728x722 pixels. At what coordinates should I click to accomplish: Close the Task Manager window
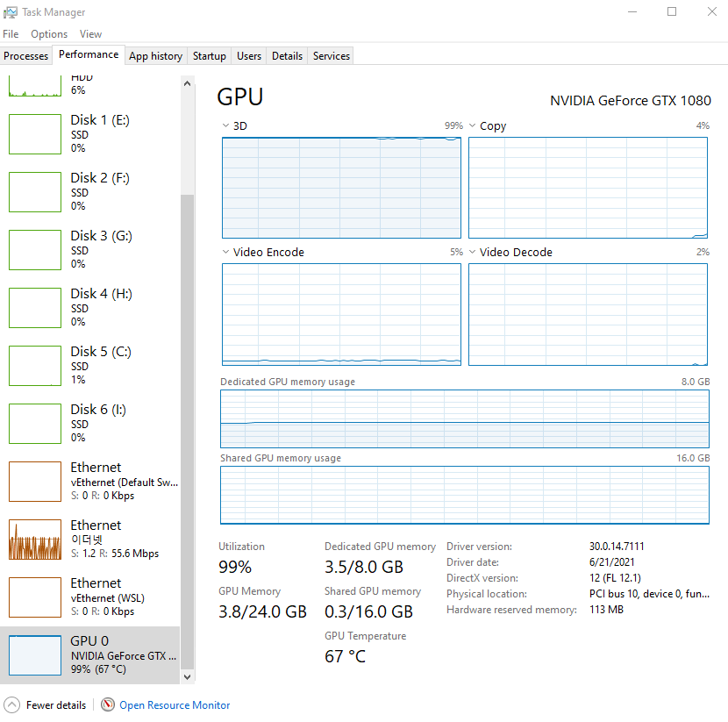pos(711,11)
